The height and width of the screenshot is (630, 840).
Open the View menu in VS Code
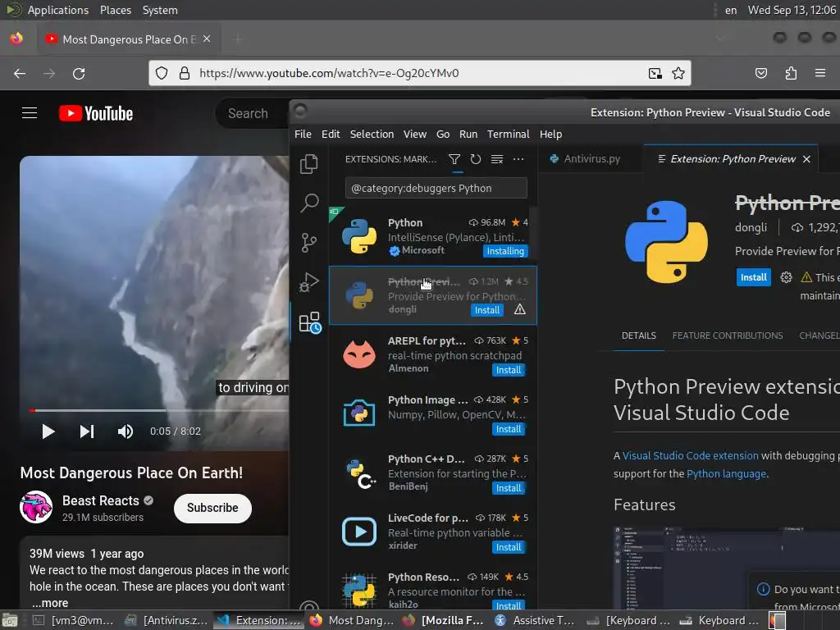pyautogui.click(x=415, y=134)
